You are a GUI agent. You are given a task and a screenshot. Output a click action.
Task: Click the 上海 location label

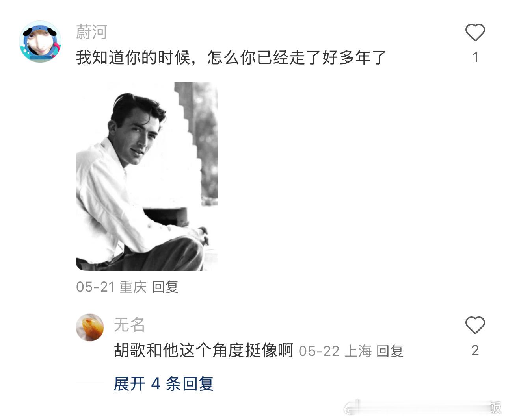pos(358,351)
